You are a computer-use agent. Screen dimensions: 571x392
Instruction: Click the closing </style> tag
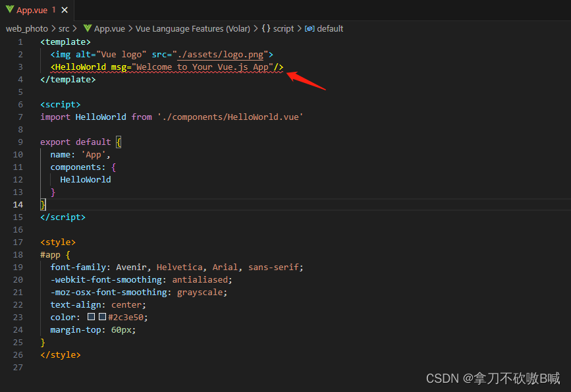pos(61,355)
